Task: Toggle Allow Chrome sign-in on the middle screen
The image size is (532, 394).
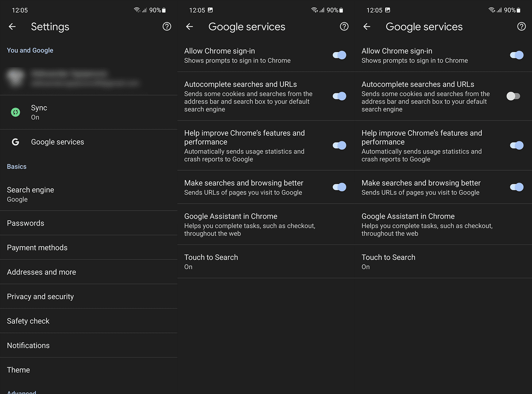Action: 339,55
